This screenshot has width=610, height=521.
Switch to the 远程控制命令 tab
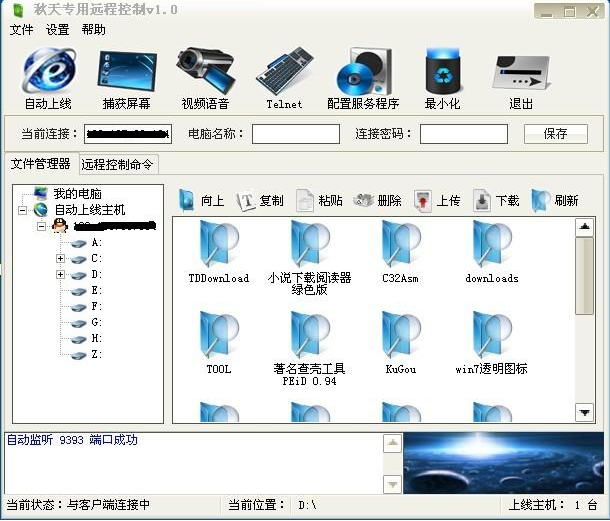pos(118,164)
